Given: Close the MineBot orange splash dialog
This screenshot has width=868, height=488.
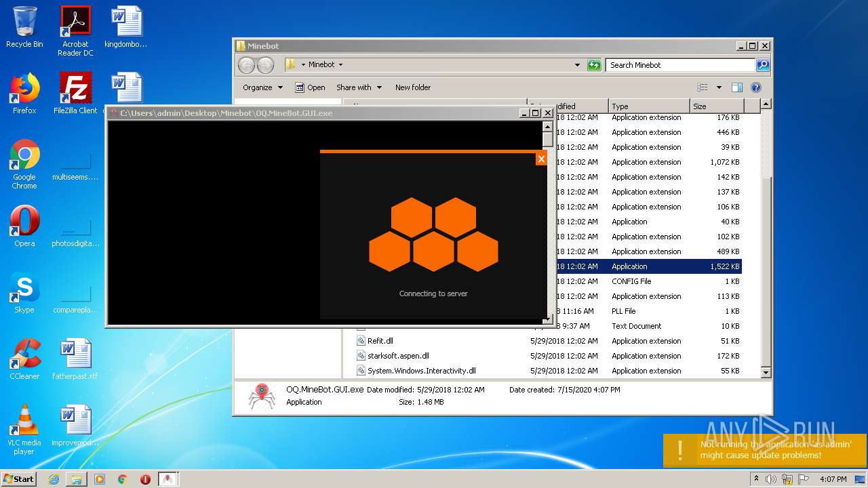Looking at the screenshot, I should (541, 159).
